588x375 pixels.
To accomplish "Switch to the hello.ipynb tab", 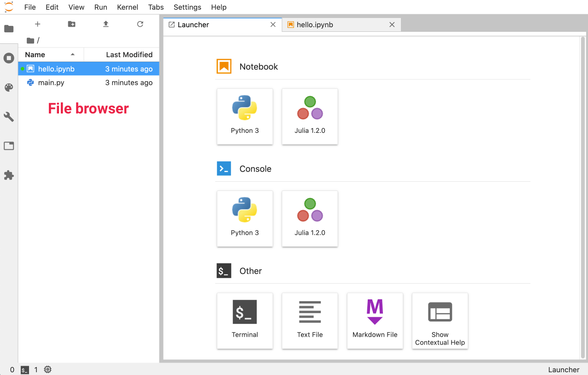I will [336, 25].
